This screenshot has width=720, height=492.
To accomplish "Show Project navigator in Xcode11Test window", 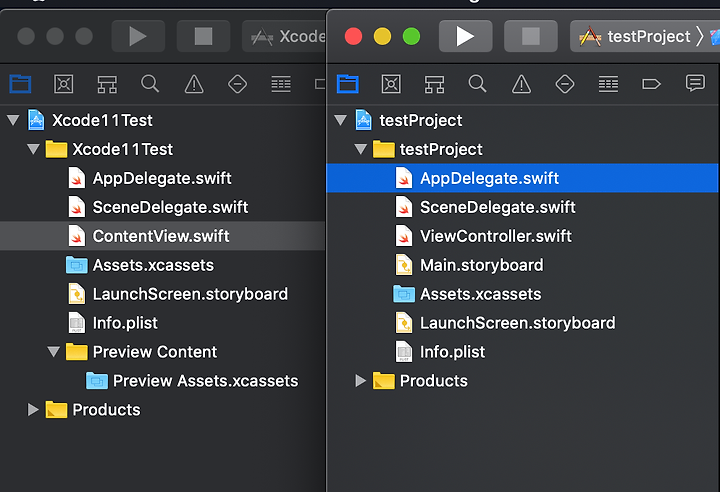I will coord(20,84).
